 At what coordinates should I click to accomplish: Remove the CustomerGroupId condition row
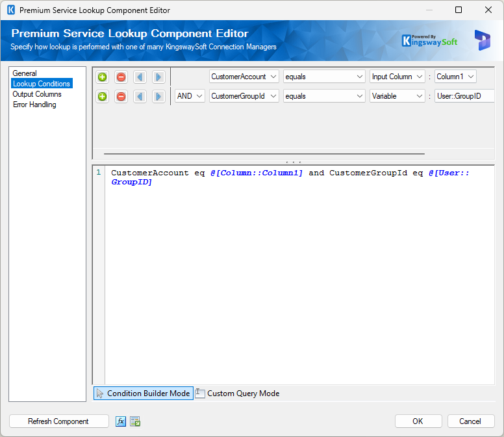121,96
